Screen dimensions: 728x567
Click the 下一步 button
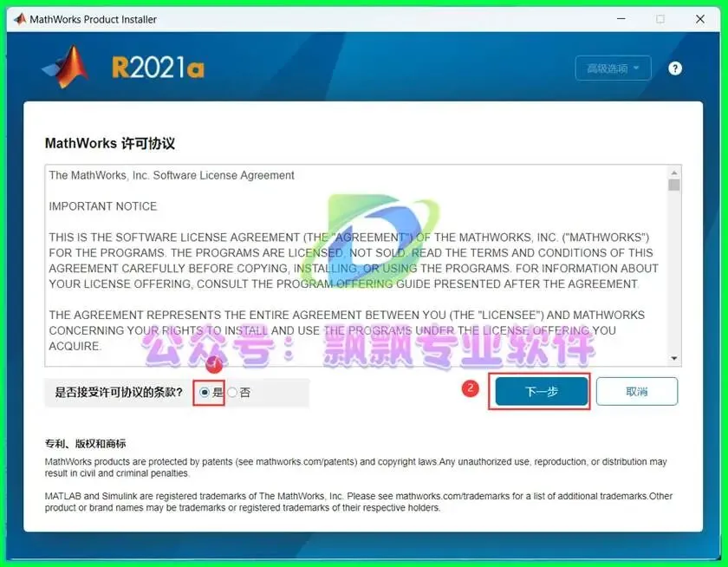[x=542, y=392]
